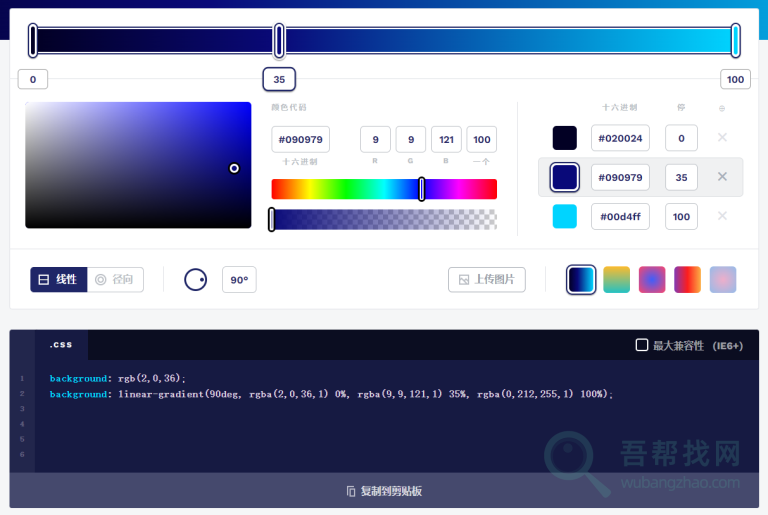Remove the #090979 color stop
The height and width of the screenshot is (515, 768).
[x=722, y=177]
